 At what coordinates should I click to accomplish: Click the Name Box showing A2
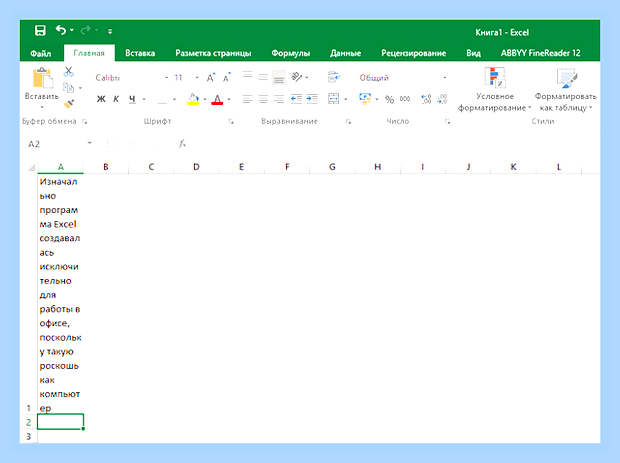55,144
